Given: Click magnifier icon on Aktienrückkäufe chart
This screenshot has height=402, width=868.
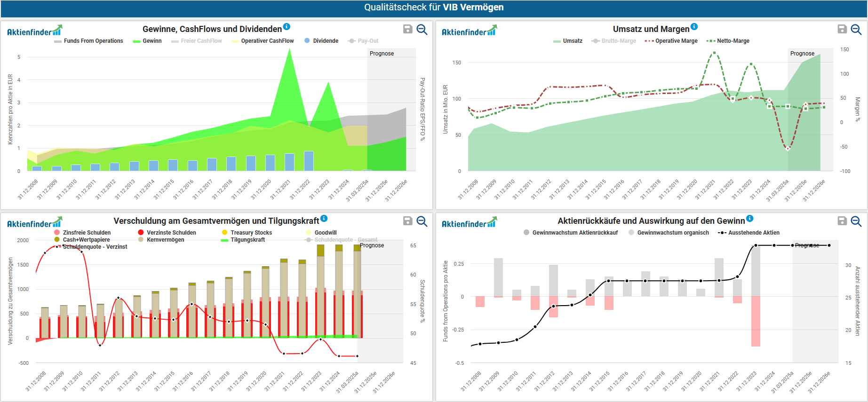Looking at the screenshot, I should tap(856, 221).
